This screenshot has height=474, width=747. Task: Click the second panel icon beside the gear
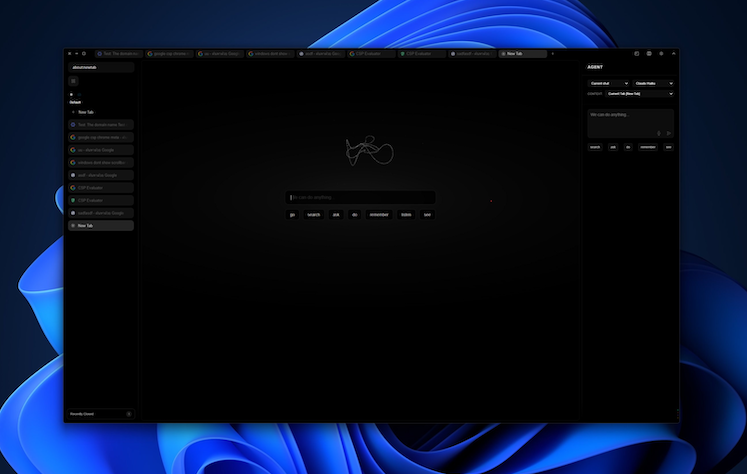coord(649,54)
